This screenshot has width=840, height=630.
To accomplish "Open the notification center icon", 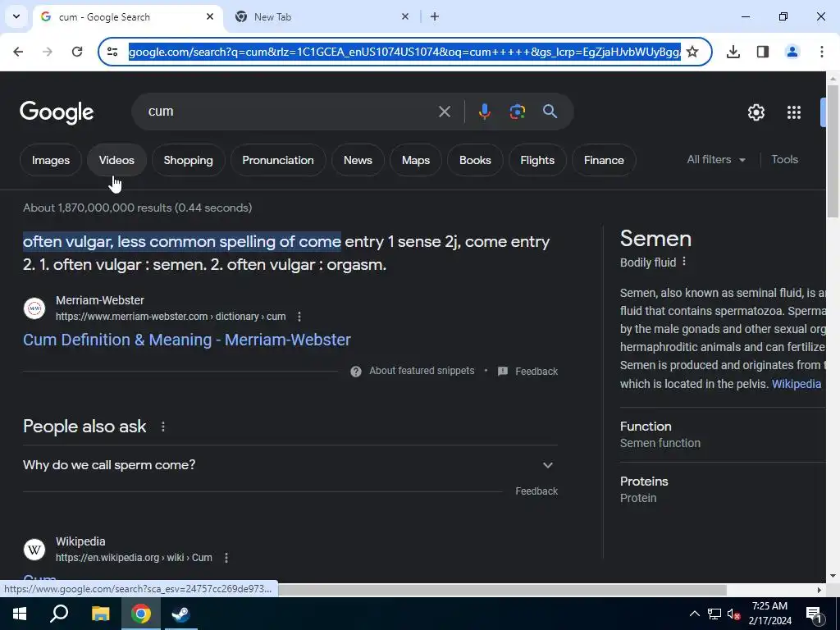I will [x=814, y=614].
